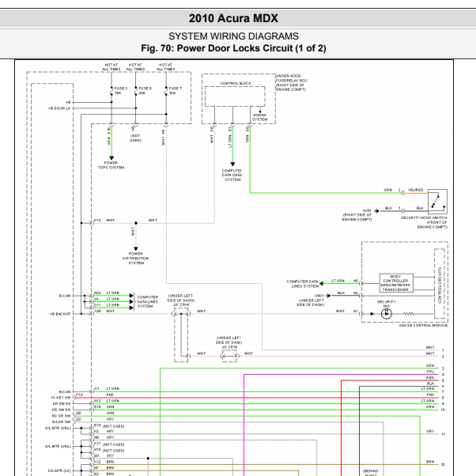Click the security hood switch symbol
This screenshot has width=476, height=476.
click(437, 202)
